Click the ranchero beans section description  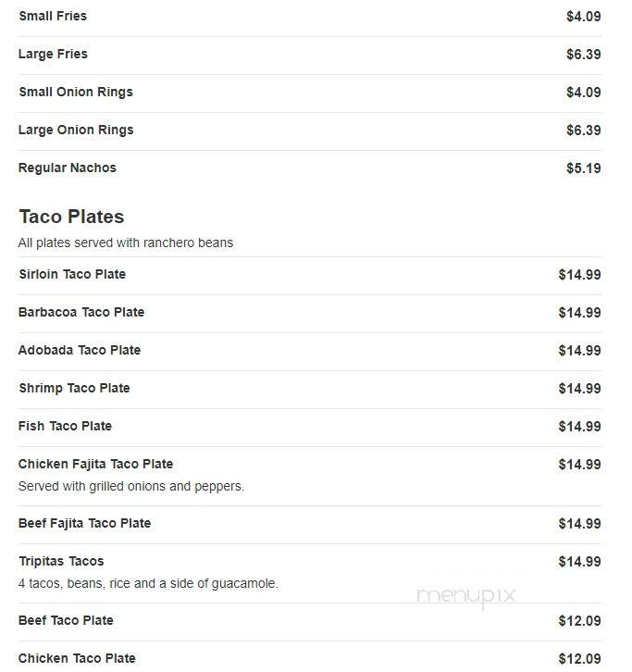pos(126,243)
